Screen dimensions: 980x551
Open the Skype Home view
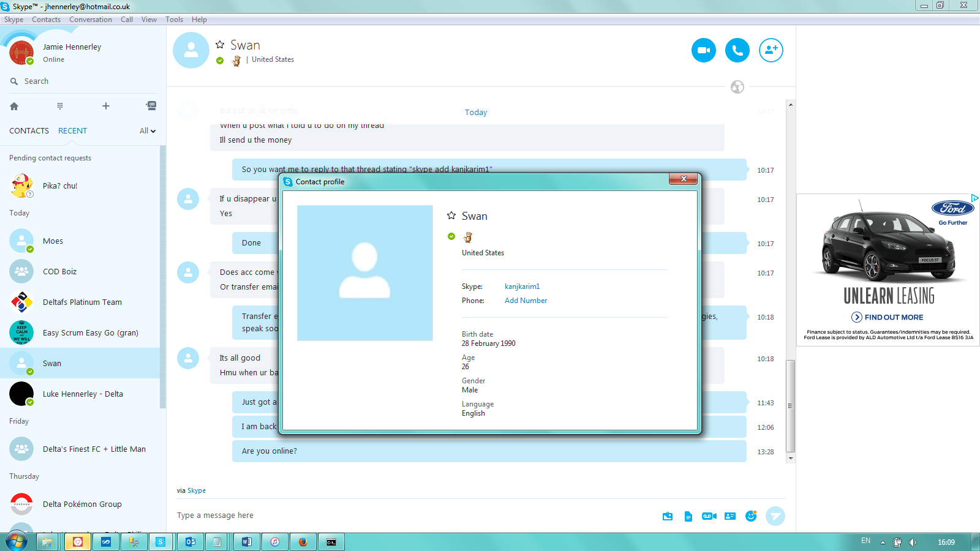(14, 106)
